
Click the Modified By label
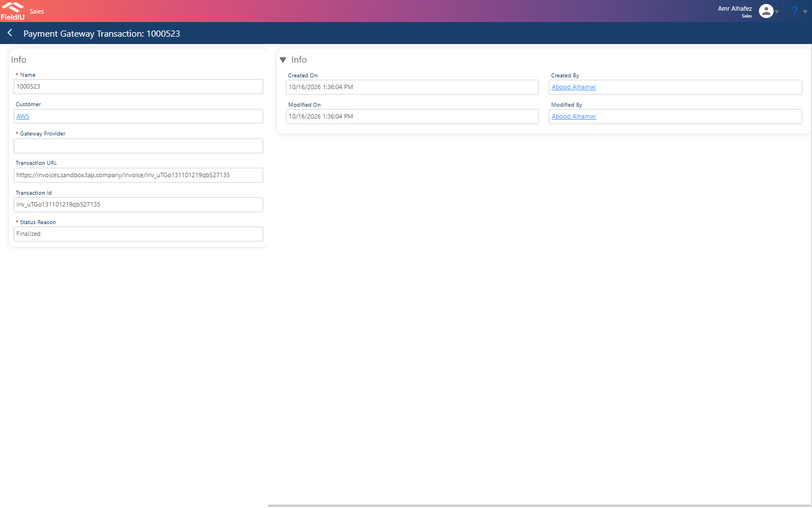pos(567,105)
